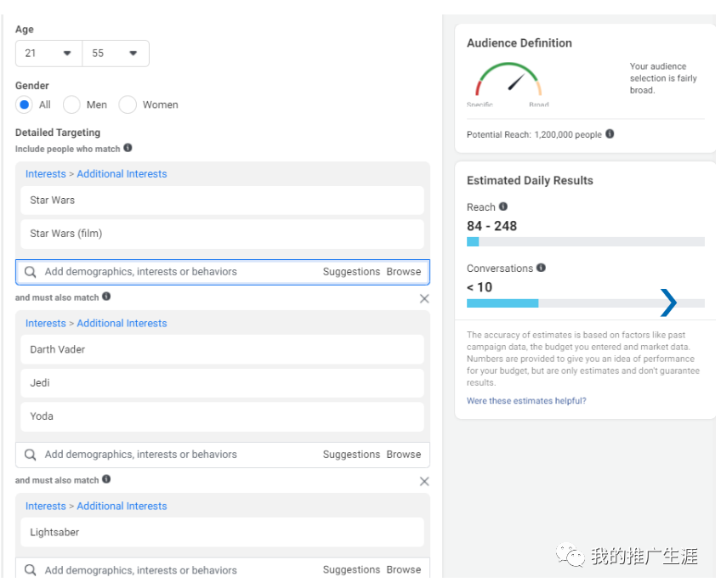This screenshot has width=721, height=588.
Task: Click Browse in the search box below Lightsaber
Action: (404, 570)
